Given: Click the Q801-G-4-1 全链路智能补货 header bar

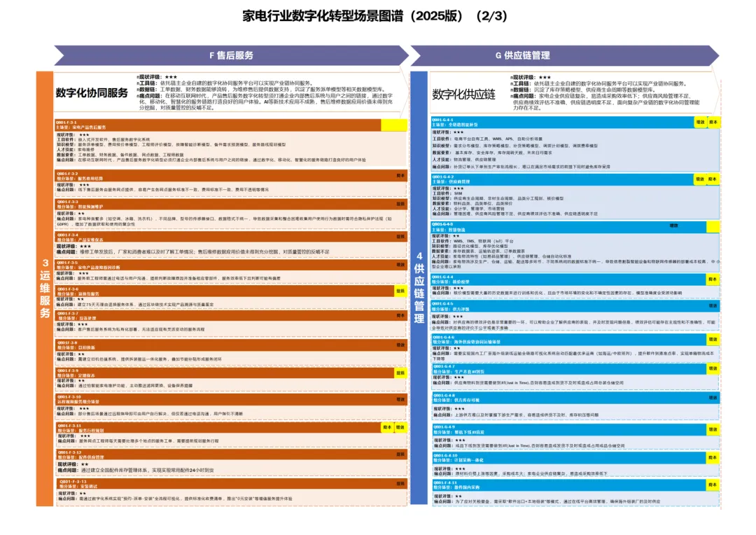Looking at the screenshot, I should tap(575, 123).
